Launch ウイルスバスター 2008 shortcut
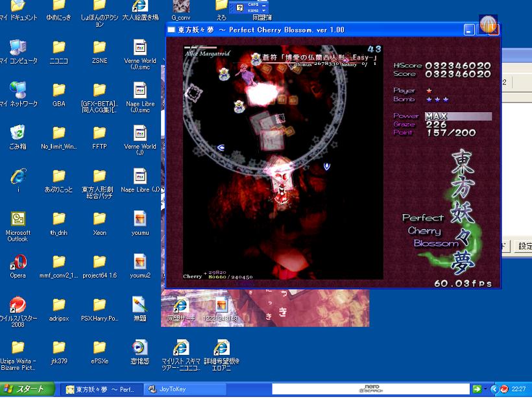Screen dimensions: 532x399 (x=18, y=311)
